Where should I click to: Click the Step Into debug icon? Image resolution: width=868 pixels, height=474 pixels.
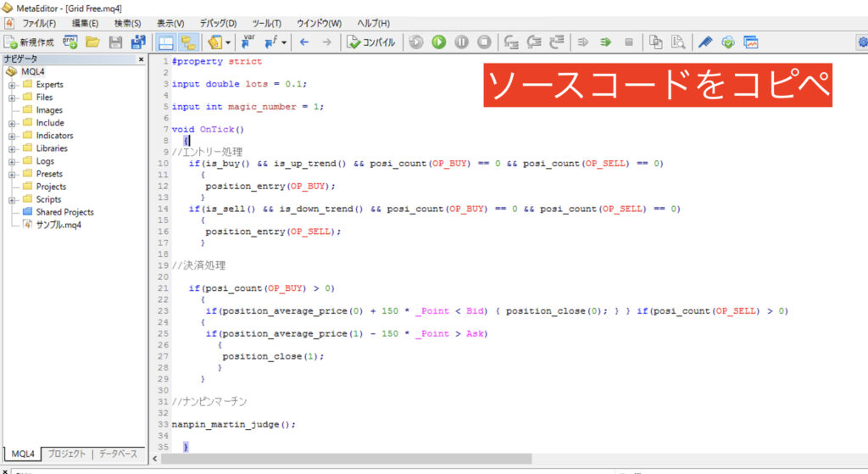pyautogui.click(x=511, y=42)
